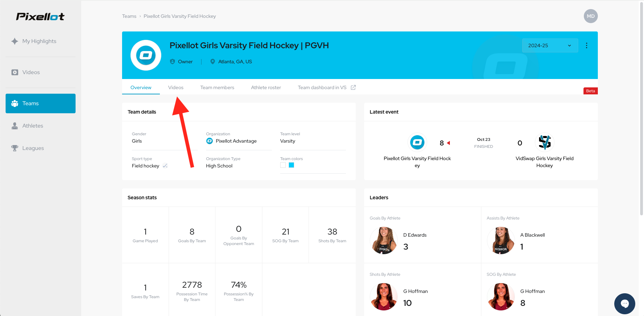Click the Pixellot Advantage organization icon
This screenshot has height=316, width=644.
[210, 141]
